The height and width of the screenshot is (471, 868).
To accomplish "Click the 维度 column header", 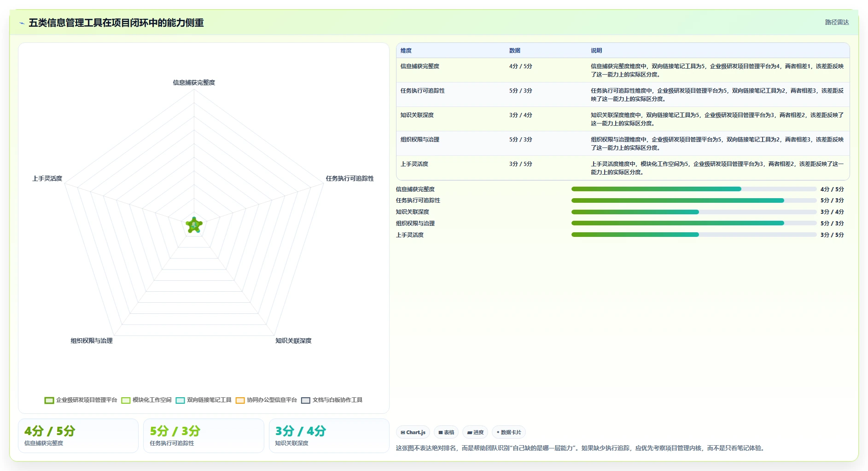I will point(406,51).
